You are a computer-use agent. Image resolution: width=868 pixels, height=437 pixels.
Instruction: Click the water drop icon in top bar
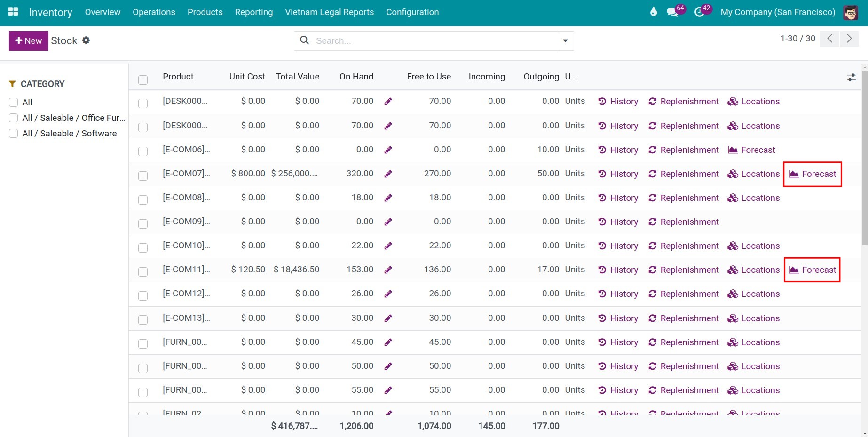click(x=654, y=12)
